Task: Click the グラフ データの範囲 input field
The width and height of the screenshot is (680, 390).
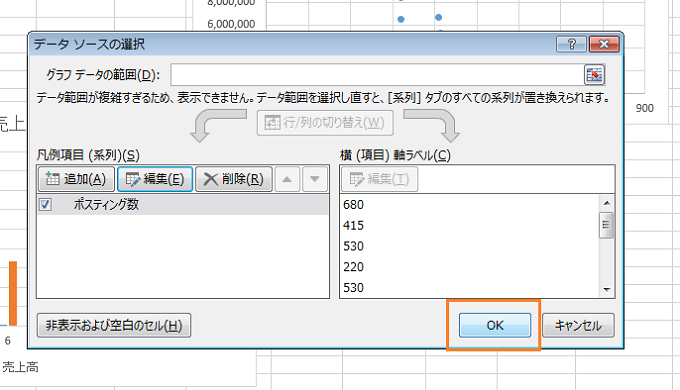Action: tap(377, 75)
